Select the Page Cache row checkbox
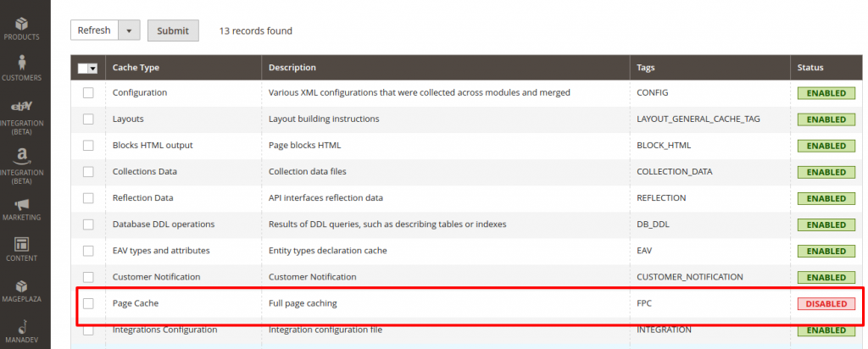The height and width of the screenshot is (349, 868). click(88, 303)
